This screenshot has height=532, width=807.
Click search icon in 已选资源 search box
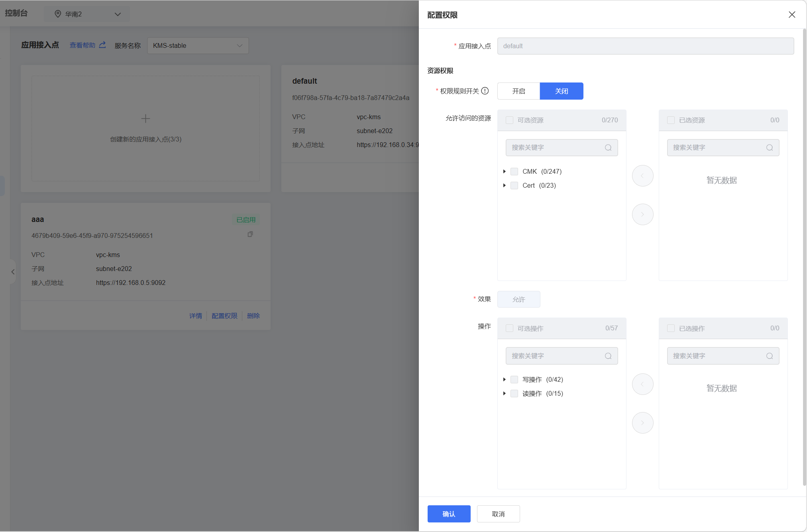[770, 147]
